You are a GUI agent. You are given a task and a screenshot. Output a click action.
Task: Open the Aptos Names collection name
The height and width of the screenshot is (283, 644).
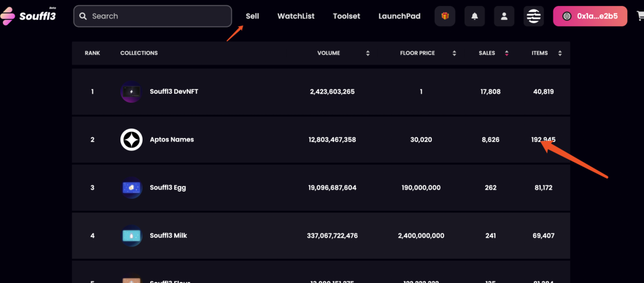point(172,140)
